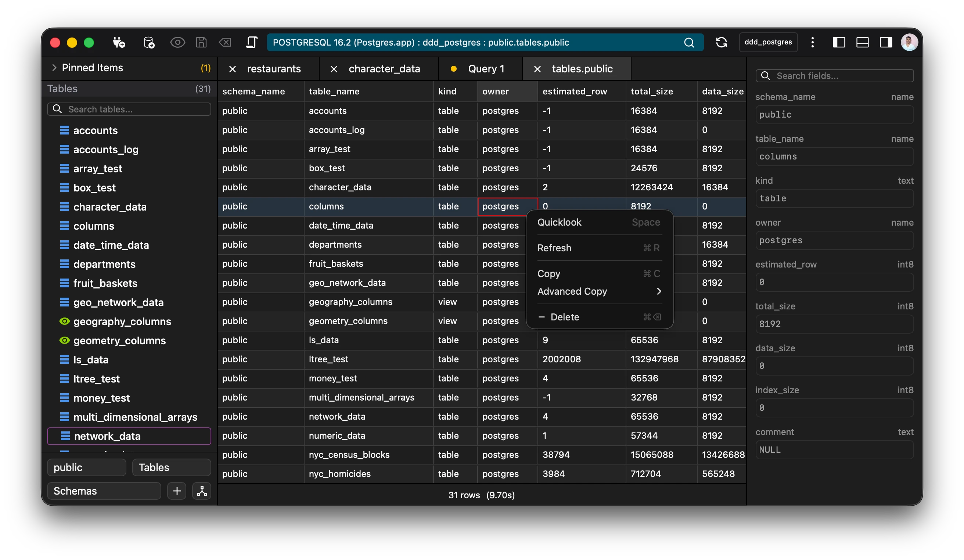Click the refresh arrows icon in toolbar
The image size is (964, 560).
tap(721, 43)
